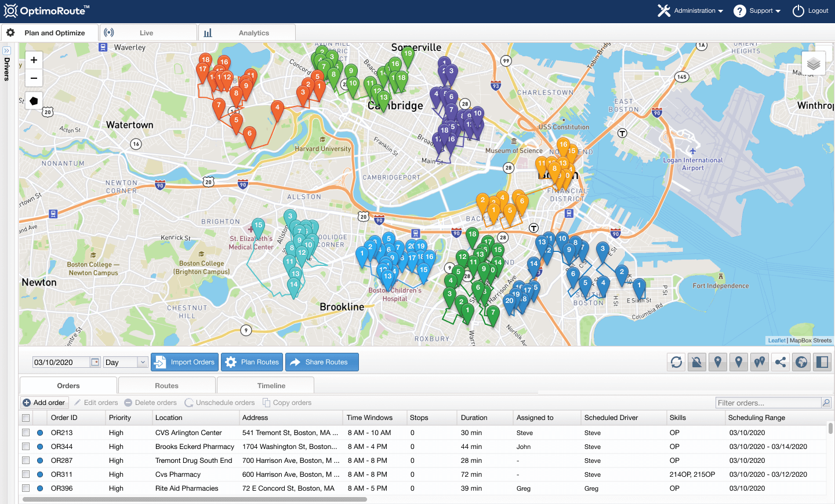Click the plain location pin icon
Screen dimensions: 835x504
[x=739, y=362]
